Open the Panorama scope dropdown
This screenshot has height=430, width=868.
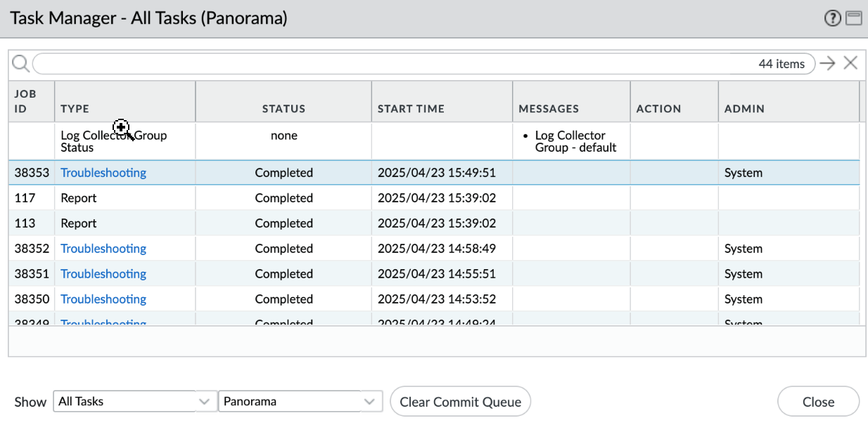(x=300, y=402)
